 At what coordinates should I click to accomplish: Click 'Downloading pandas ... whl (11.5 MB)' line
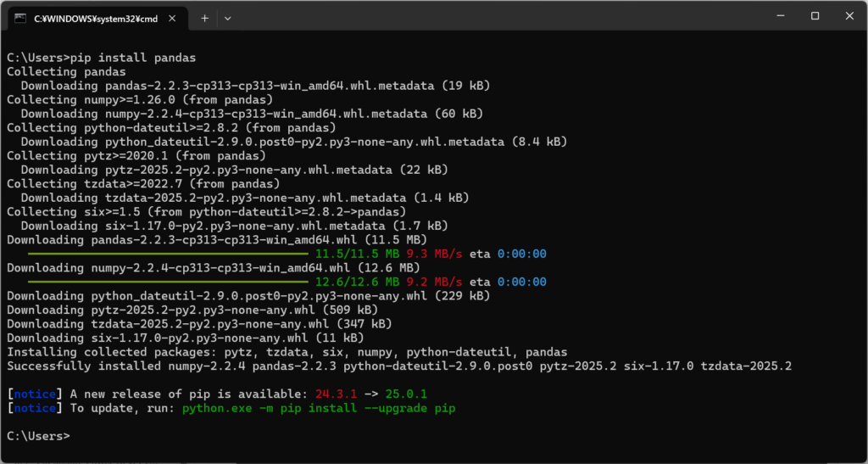click(217, 240)
